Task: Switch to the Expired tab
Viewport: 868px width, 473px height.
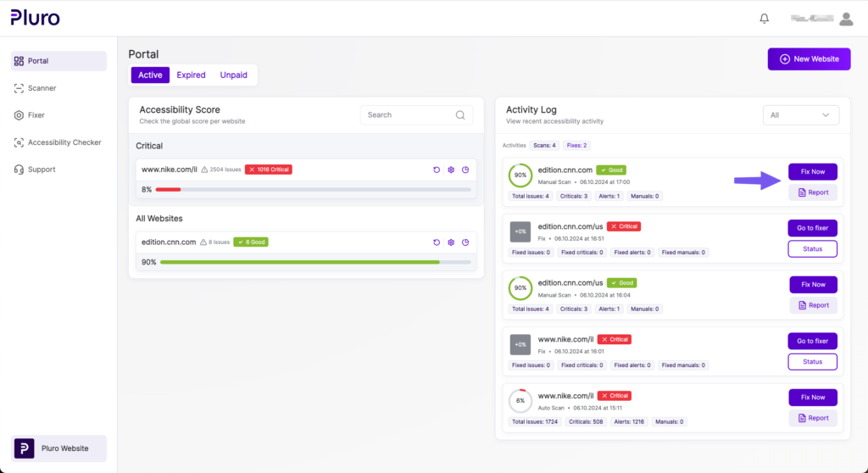Action: [191, 75]
